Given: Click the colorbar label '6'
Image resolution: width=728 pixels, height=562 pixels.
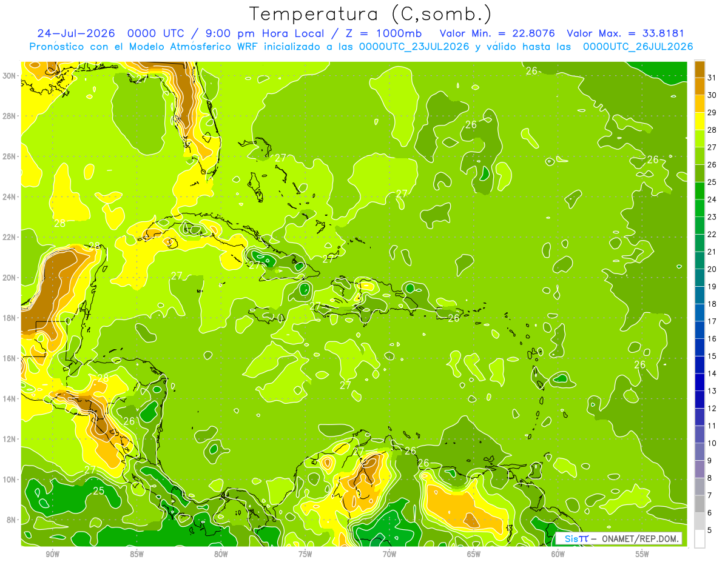Looking at the screenshot, I should click(x=710, y=513).
